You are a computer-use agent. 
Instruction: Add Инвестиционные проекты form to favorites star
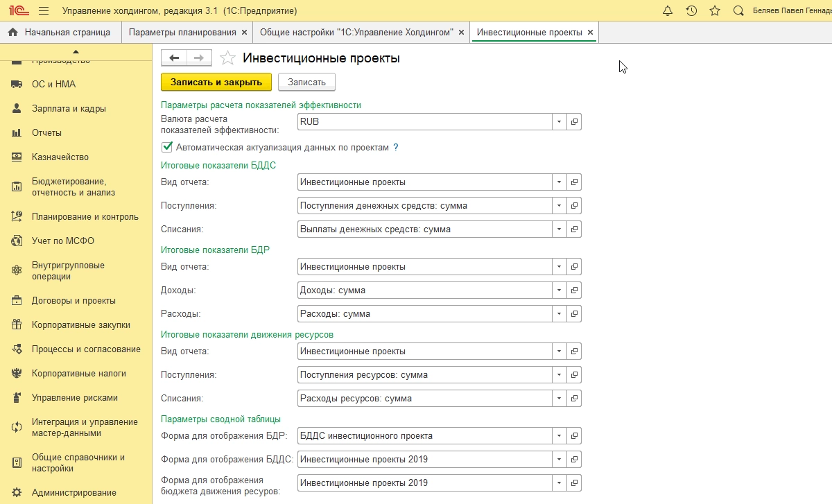pos(227,58)
